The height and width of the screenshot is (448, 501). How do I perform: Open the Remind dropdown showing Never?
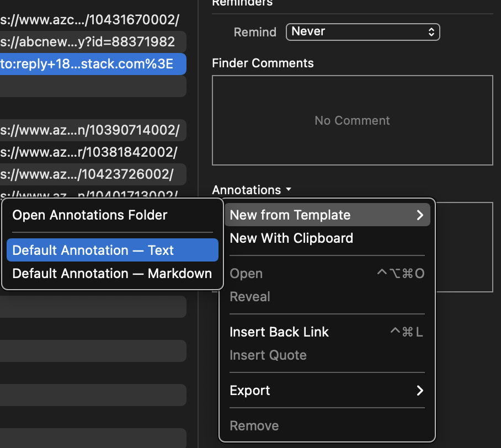tap(363, 32)
